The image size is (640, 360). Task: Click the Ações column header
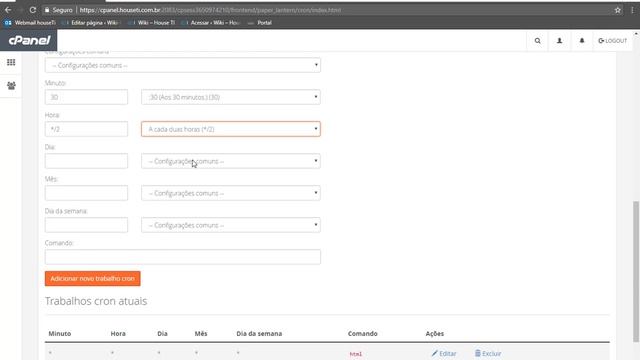pyautogui.click(x=435, y=333)
